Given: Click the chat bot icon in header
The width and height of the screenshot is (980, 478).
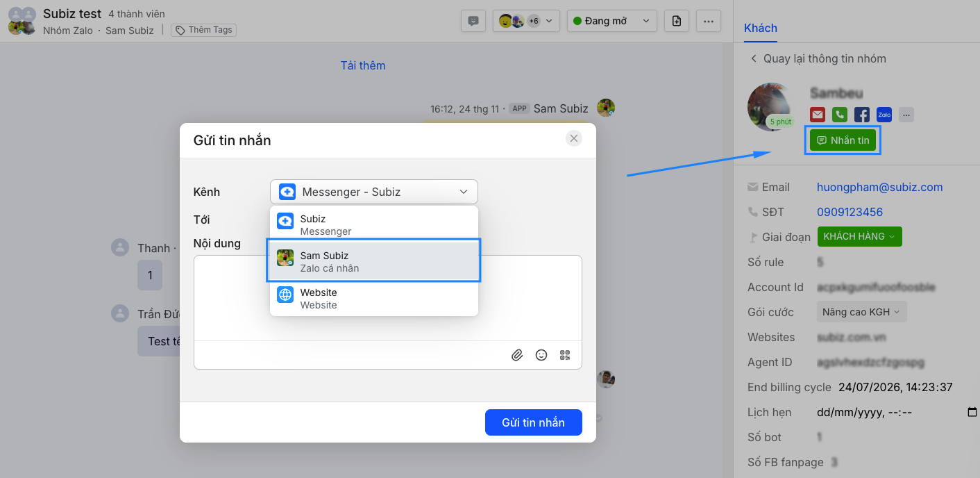Looking at the screenshot, I should pyautogui.click(x=473, y=21).
